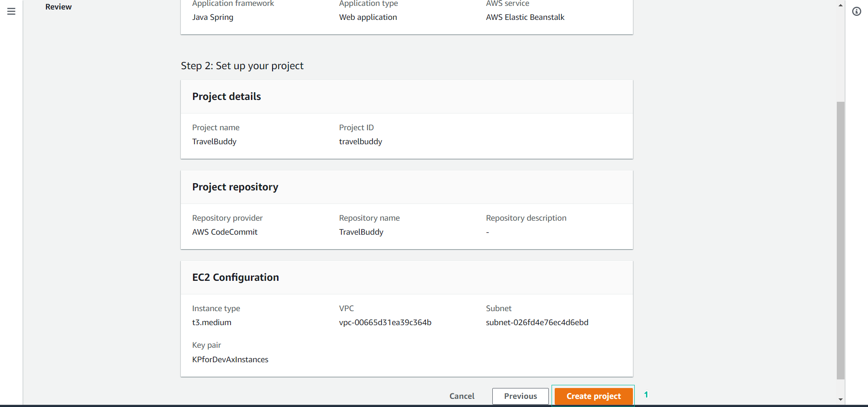Select the Review step in sidebar
868x407 pixels.
(58, 7)
